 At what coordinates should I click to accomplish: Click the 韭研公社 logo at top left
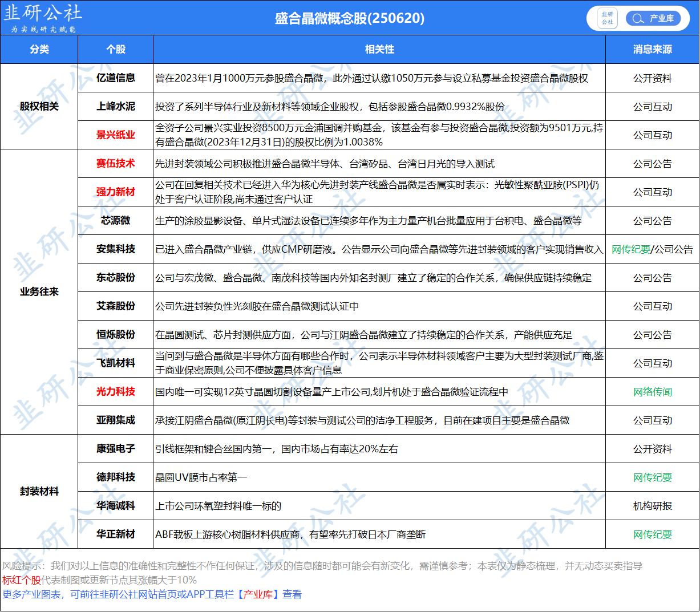(43, 18)
